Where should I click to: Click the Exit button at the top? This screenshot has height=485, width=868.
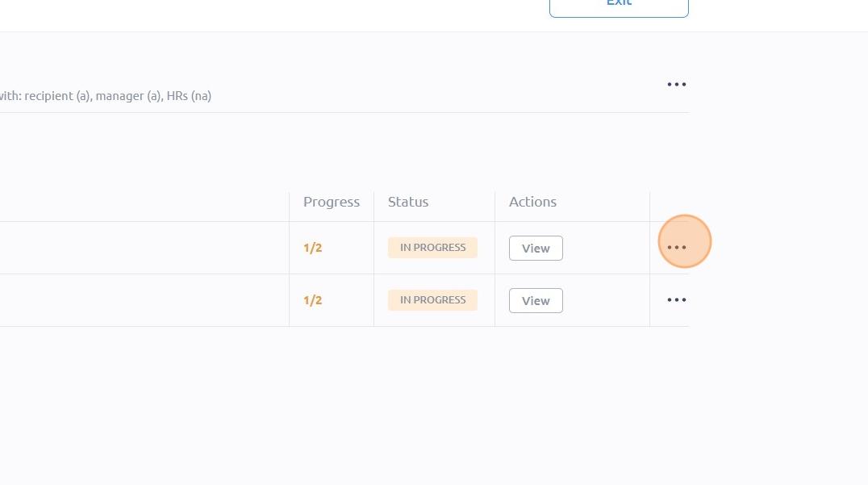pos(619,6)
